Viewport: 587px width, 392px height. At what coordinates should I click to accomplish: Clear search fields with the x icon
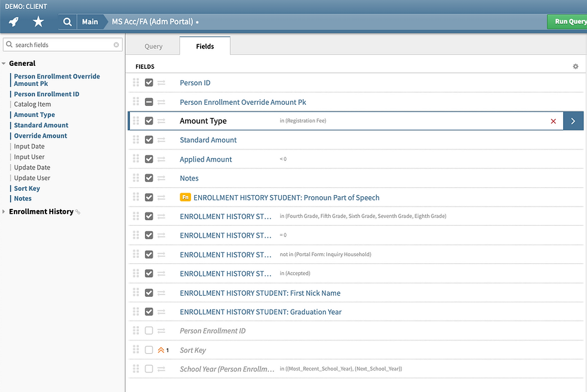click(116, 45)
